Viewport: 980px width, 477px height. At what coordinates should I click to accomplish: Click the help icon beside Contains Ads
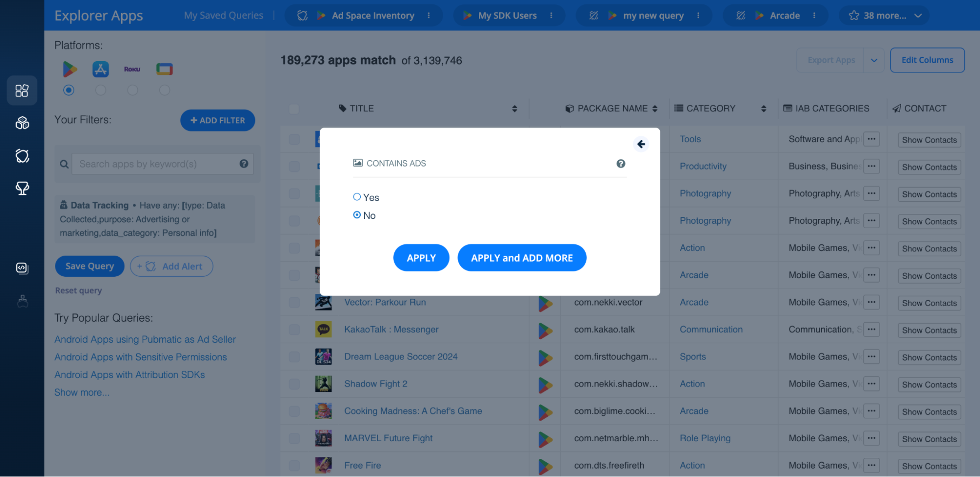[621, 164]
